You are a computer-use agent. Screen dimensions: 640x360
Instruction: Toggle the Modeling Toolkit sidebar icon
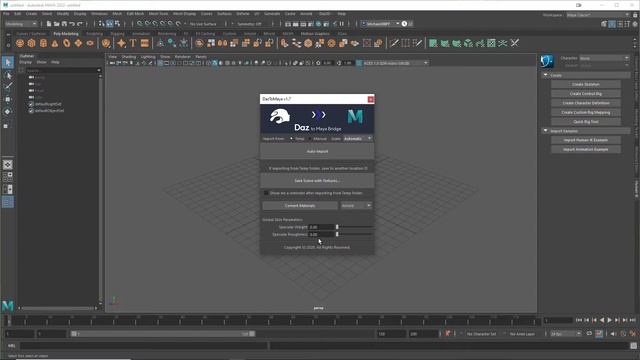point(604,24)
